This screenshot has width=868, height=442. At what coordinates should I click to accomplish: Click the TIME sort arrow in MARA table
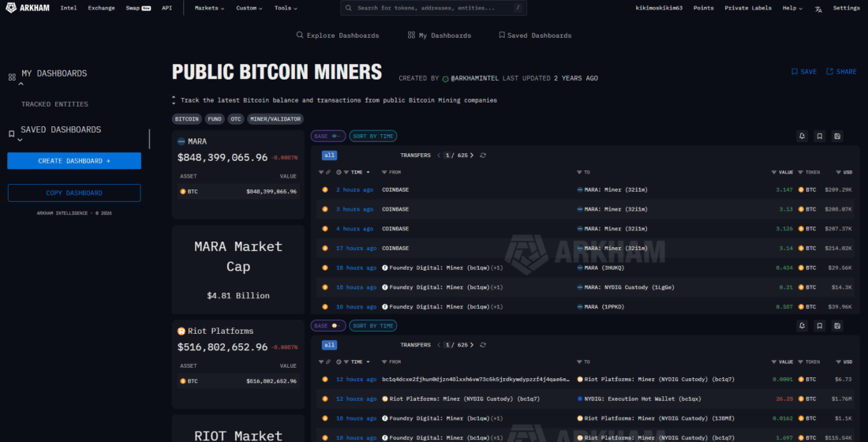click(369, 172)
